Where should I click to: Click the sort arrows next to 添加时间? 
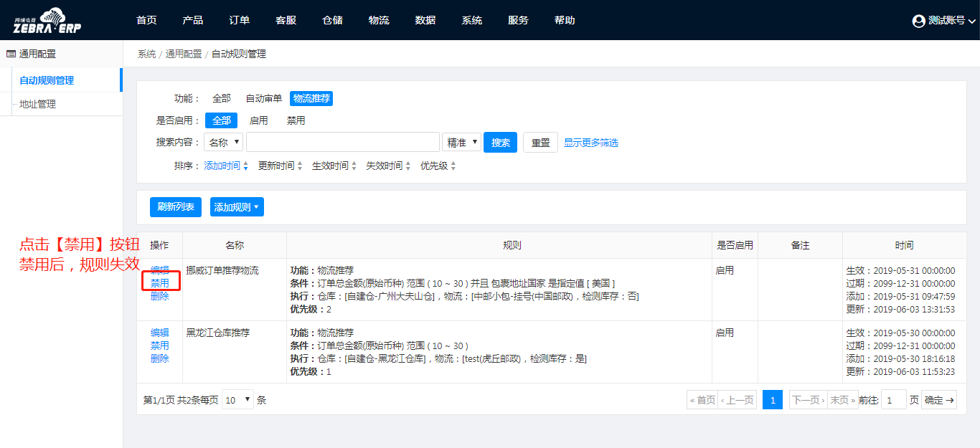click(x=245, y=166)
